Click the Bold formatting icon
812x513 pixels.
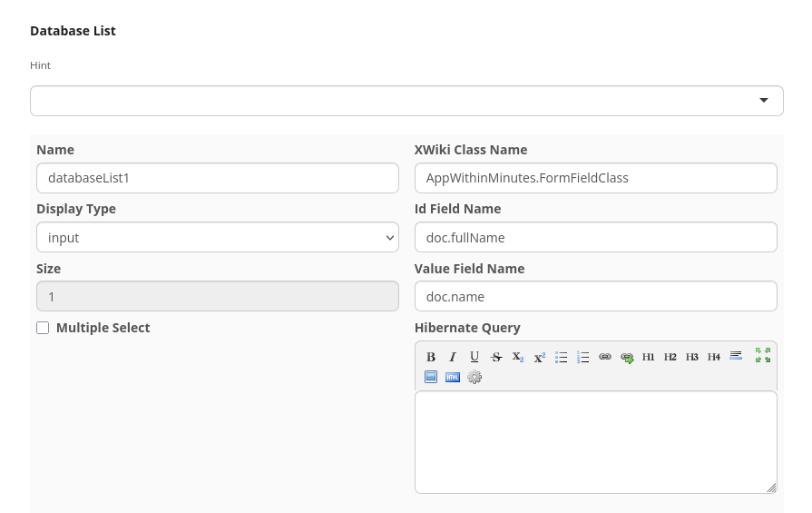click(431, 357)
